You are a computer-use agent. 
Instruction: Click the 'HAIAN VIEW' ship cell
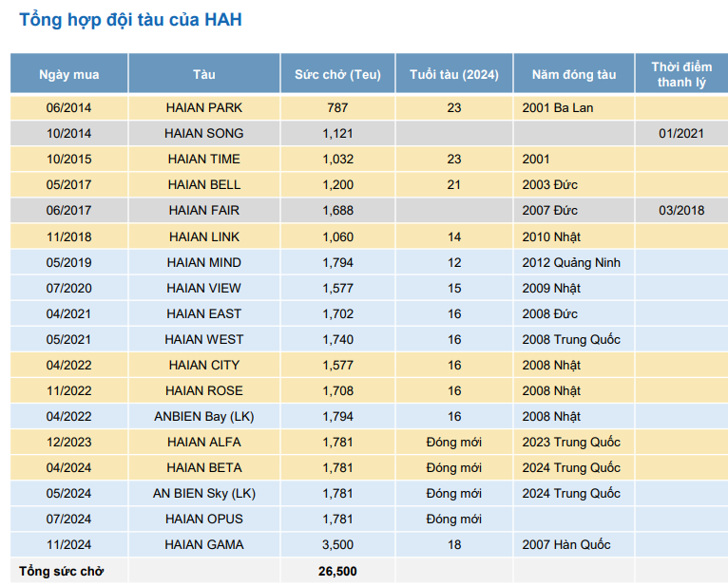coord(204,288)
